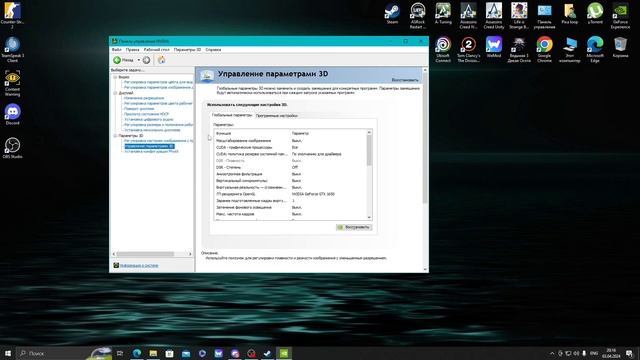Open OBS Studio desktop shortcut
This screenshot has height=360, width=640.
click(x=12, y=148)
